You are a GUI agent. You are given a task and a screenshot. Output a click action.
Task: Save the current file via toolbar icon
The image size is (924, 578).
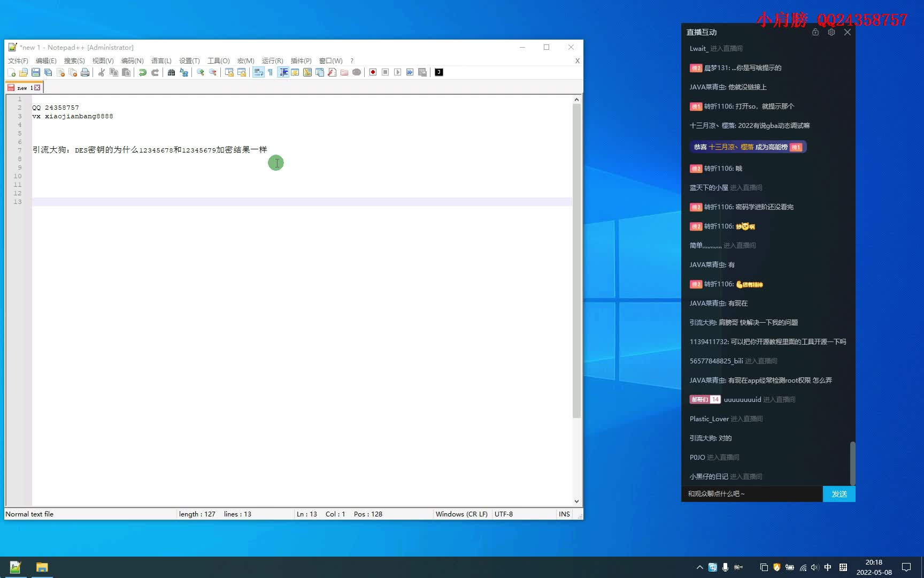point(36,72)
